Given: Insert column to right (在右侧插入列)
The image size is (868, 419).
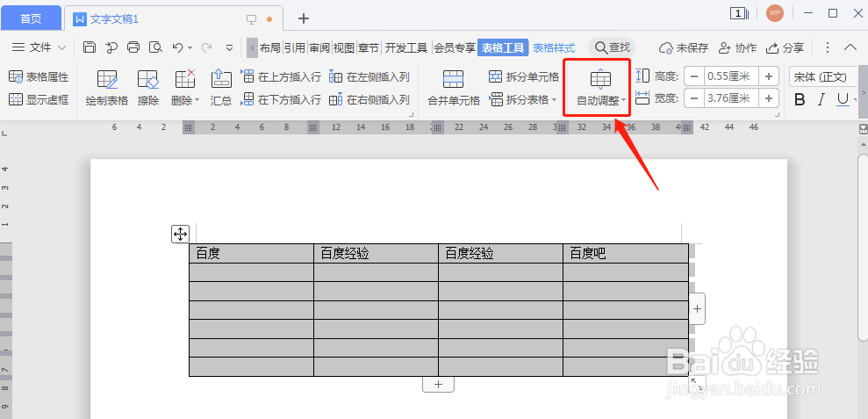Looking at the screenshot, I should (369, 100).
